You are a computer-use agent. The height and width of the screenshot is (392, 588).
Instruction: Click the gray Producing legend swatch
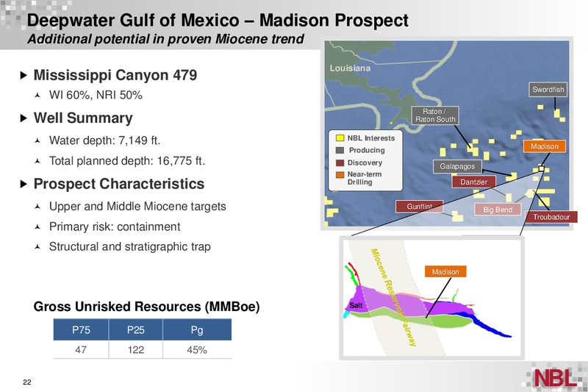340,150
